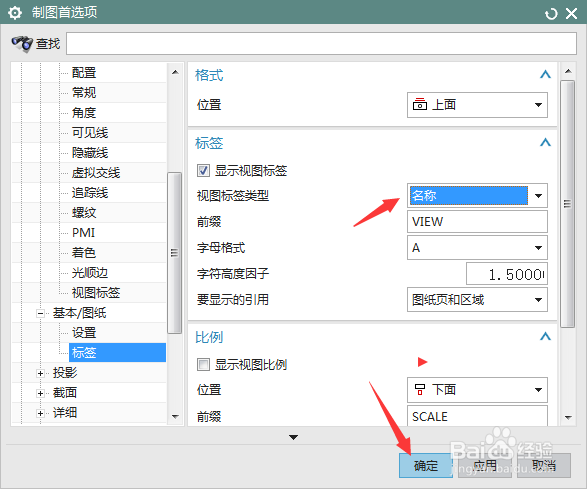Select 虚拟交线 in the tree
This screenshot has width=587, height=489.
[96, 173]
